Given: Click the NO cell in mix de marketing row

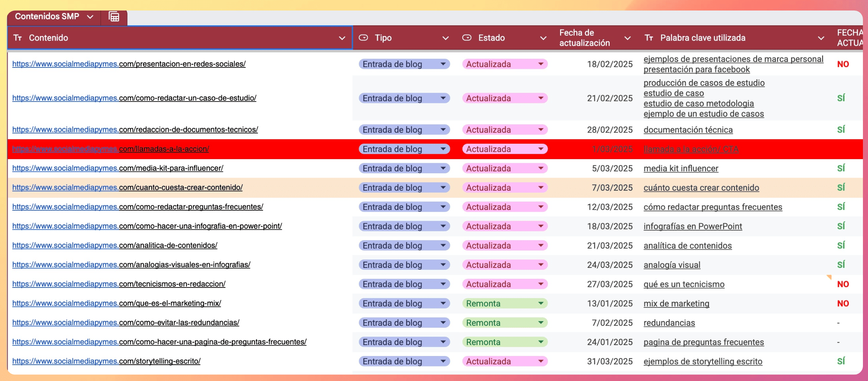Looking at the screenshot, I should [x=843, y=303].
